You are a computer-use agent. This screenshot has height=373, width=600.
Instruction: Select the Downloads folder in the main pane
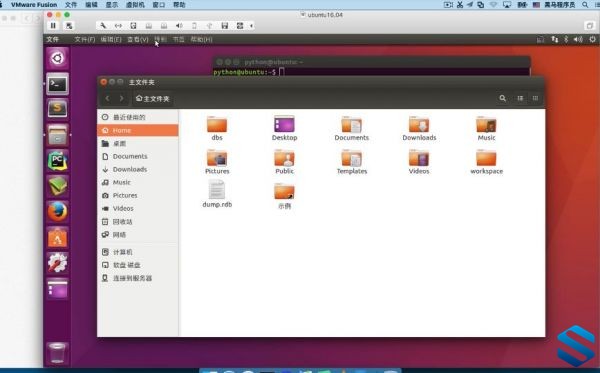pyautogui.click(x=419, y=128)
